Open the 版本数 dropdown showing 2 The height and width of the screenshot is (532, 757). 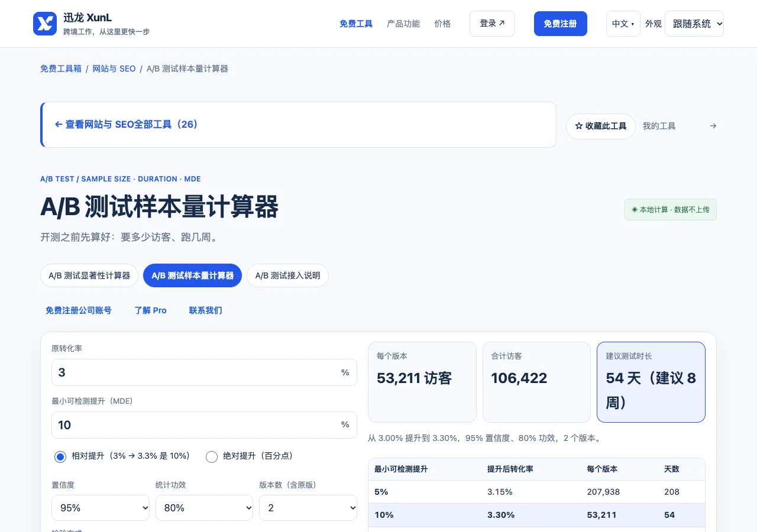coord(308,508)
